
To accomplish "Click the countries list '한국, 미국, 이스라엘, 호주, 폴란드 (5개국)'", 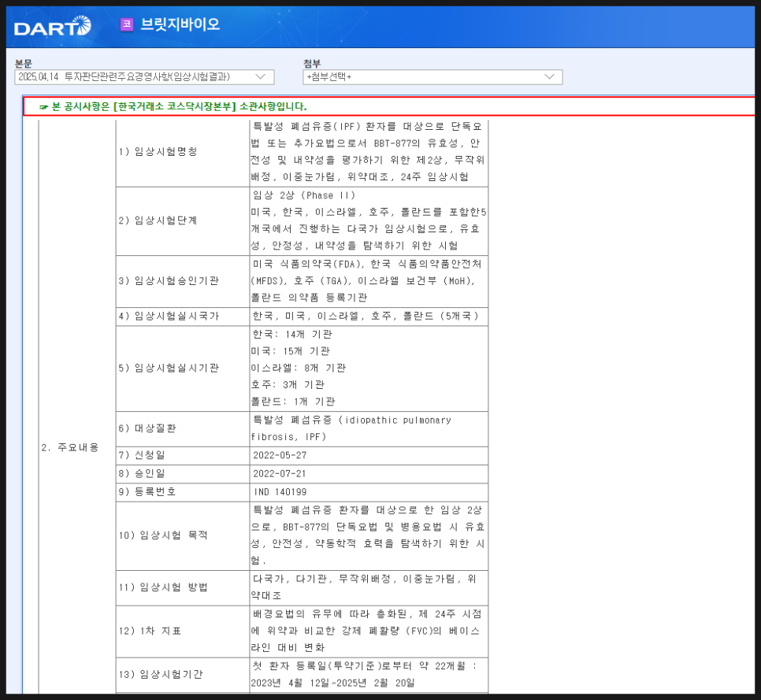I will pos(366,317).
